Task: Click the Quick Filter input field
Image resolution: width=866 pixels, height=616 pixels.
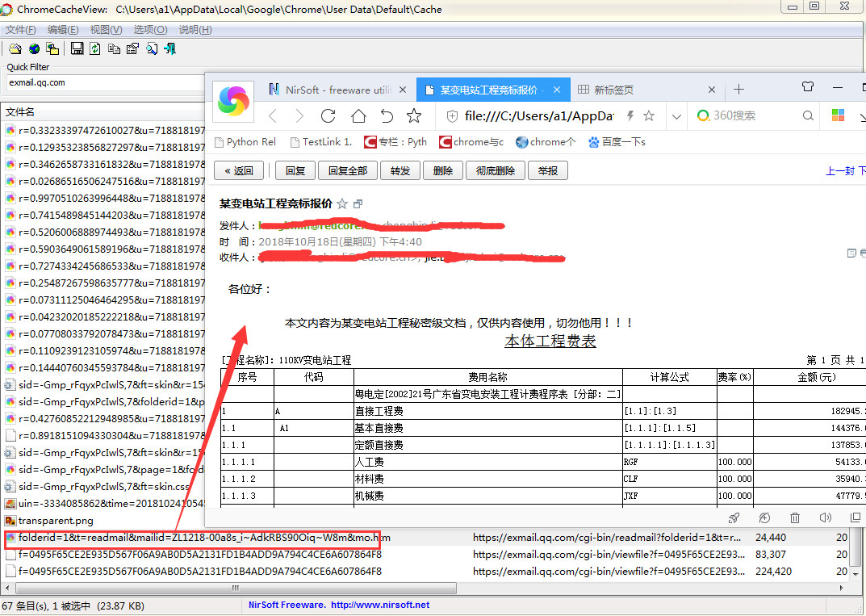Action: 105,83
